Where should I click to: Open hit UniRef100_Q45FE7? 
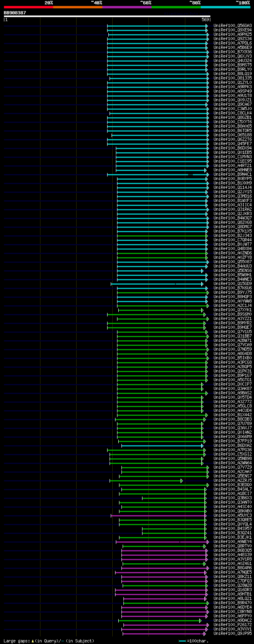tap(233, 144)
